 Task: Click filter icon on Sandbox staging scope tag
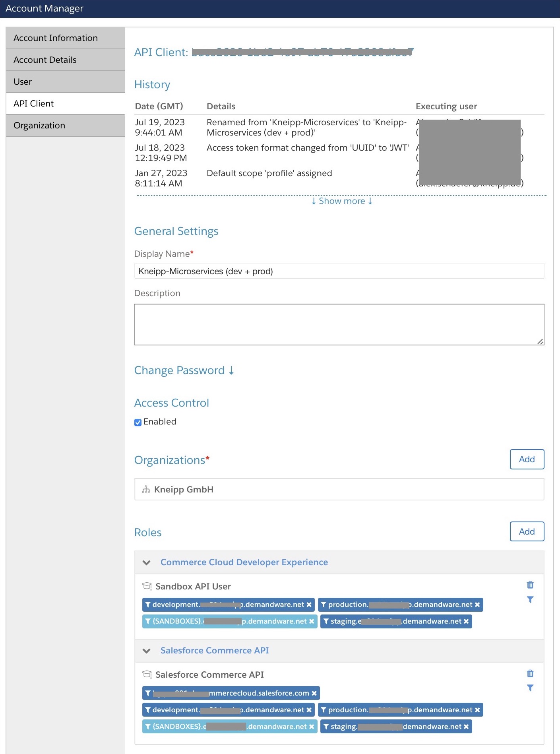click(326, 621)
